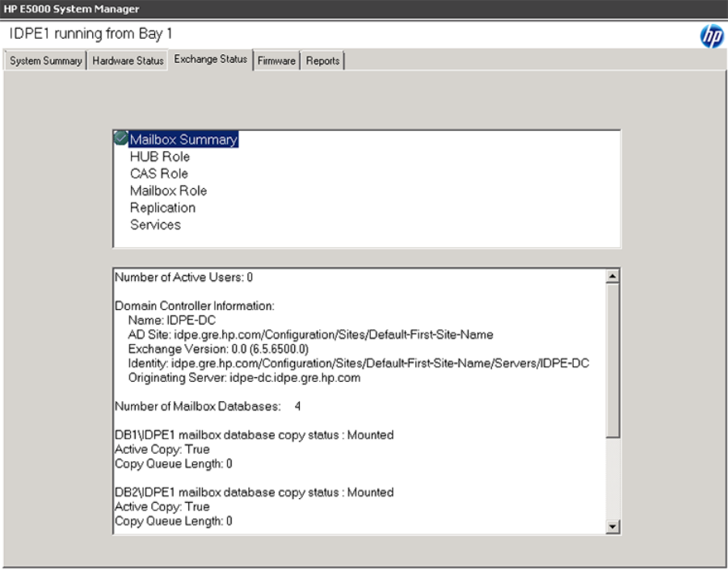Click the details pane scroll down arrow
The height and width of the screenshot is (570, 728).
point(612,526)
